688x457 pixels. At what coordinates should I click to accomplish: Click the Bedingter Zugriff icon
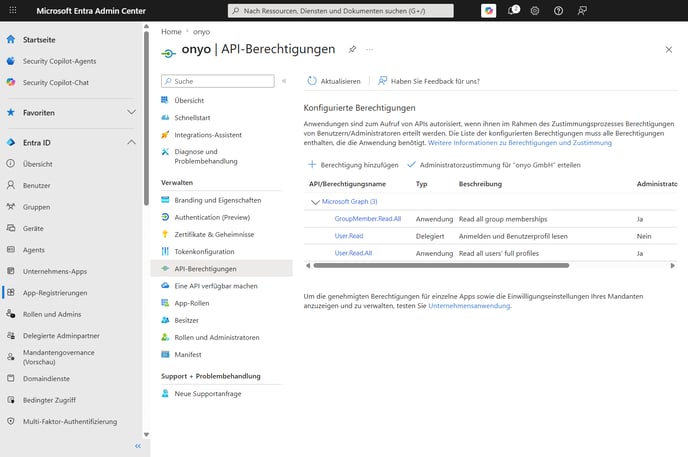point(11,400)
